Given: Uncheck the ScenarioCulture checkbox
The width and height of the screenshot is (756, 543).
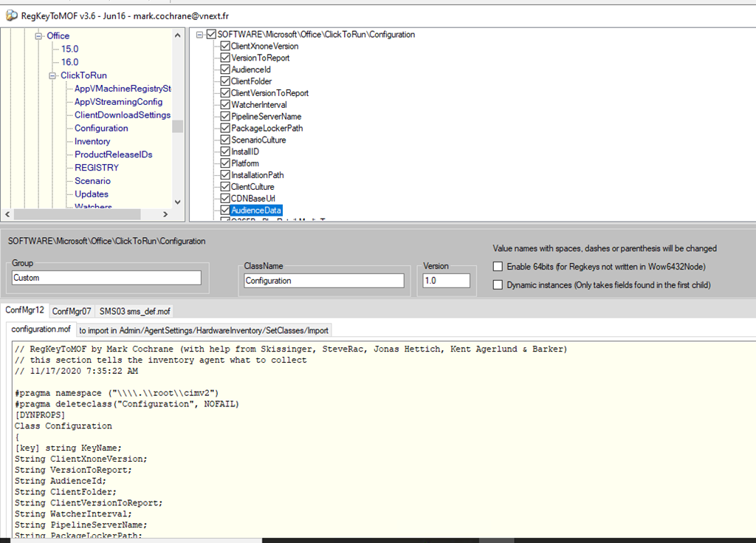Looking at the screenshot, I should [x=225, y=140].
